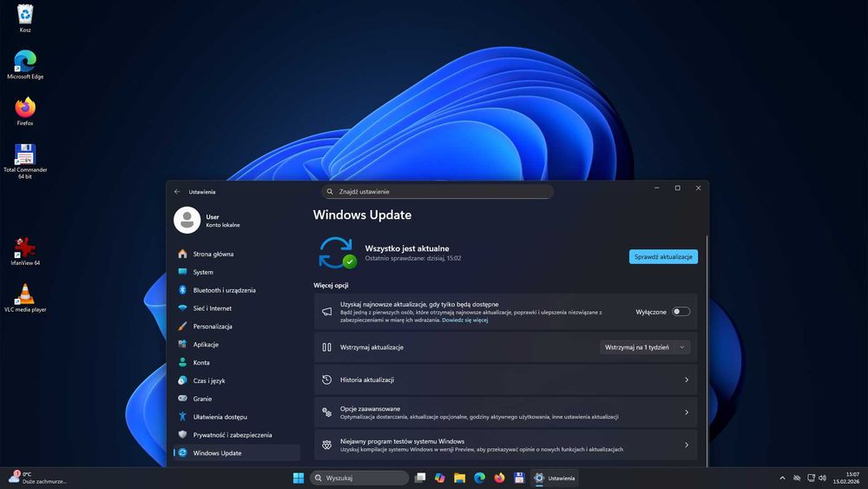Select the Firefox desktop icon
Image resolution: width=868 pixels, height=489 pixels.
coord(25,111)
